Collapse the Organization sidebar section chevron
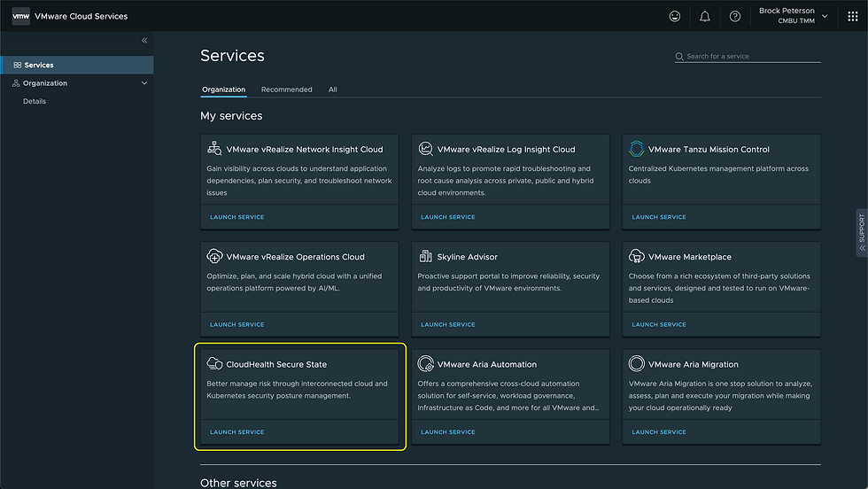The image size is (868, 489). [x=144, y=83]
